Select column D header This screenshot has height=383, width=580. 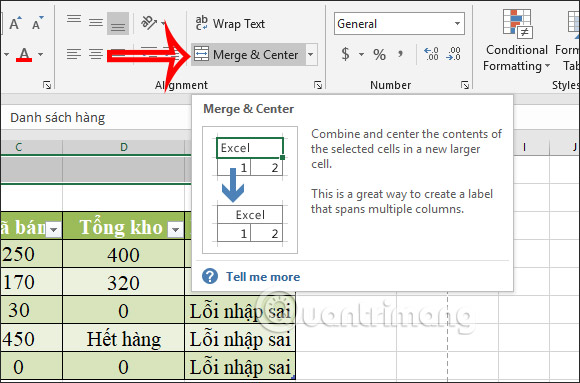coord(124,147)
